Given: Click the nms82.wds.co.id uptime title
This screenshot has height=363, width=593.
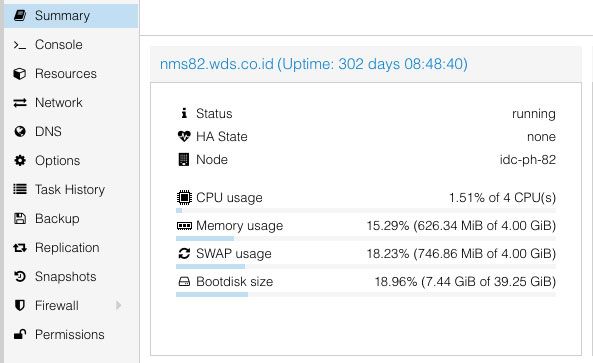Looking at the screenshot, I should (x=314, y=64).
